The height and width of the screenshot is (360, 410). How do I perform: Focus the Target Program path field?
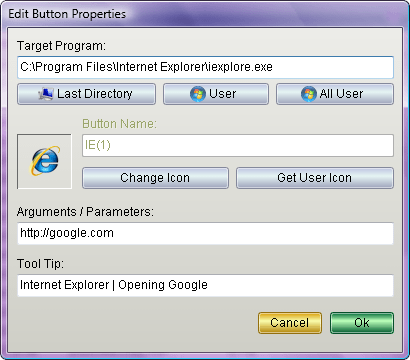coord(205,67)
